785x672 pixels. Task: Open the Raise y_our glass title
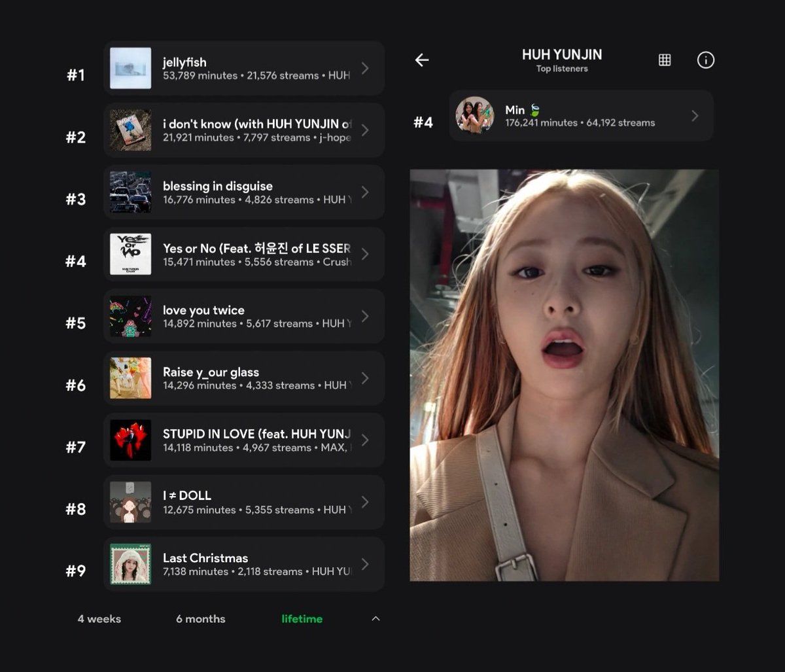click(x=211, y=372)
